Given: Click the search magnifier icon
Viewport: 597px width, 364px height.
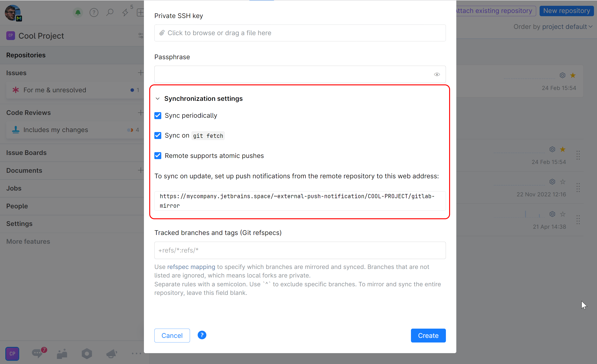Looking at the screenshot, I should pyautogui.click(x=110, y=12).
